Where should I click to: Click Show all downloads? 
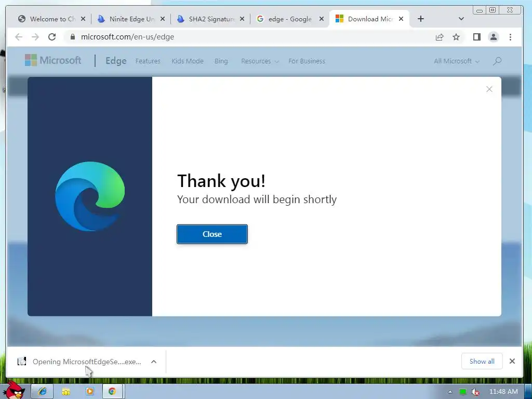(482, 362)
